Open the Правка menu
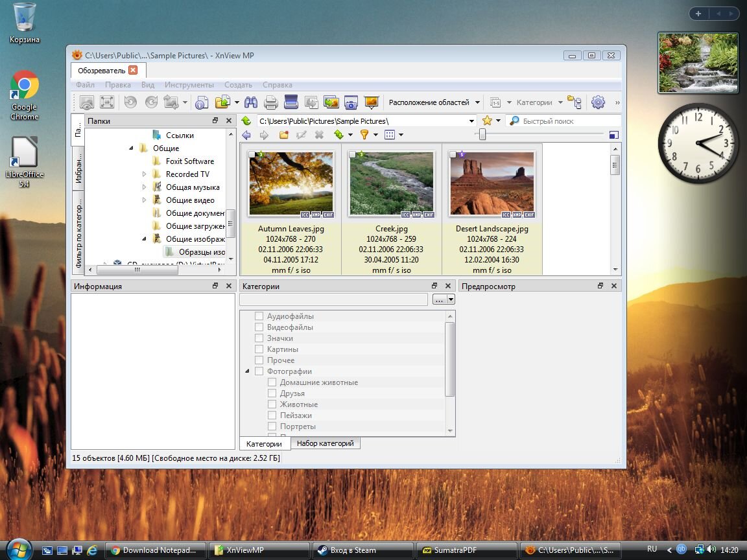747x560 pixels. (x=117, y=85)
